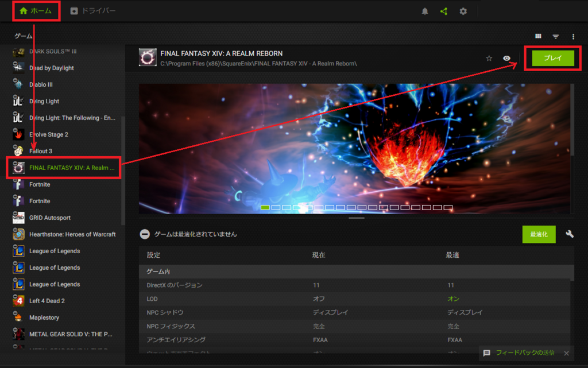Dismiss the feedback bar with X
The width and height of the screenshot is (588, 368).
[x=566, y=353]
